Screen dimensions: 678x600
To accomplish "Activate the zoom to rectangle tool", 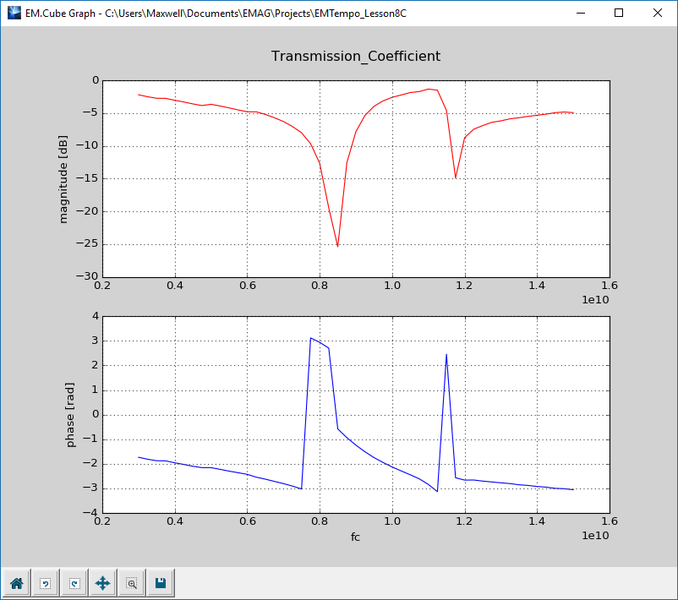I will 132,584.
